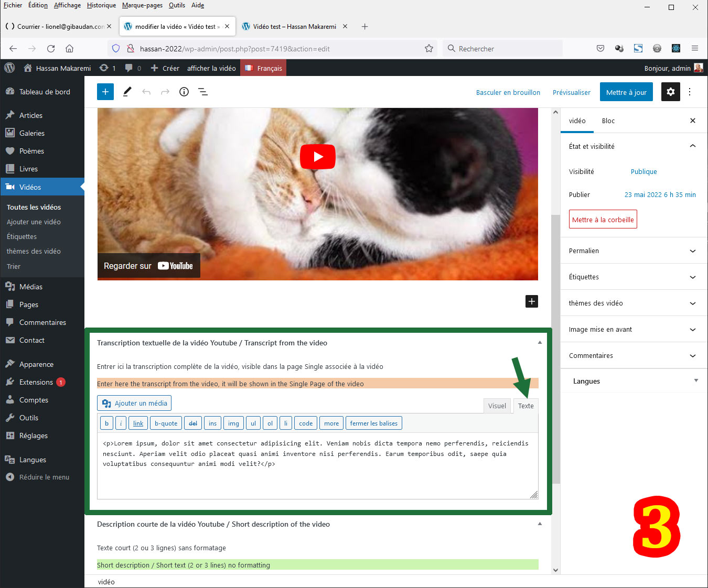Open Médias in admin sidebar

click(x=42, y=287)
